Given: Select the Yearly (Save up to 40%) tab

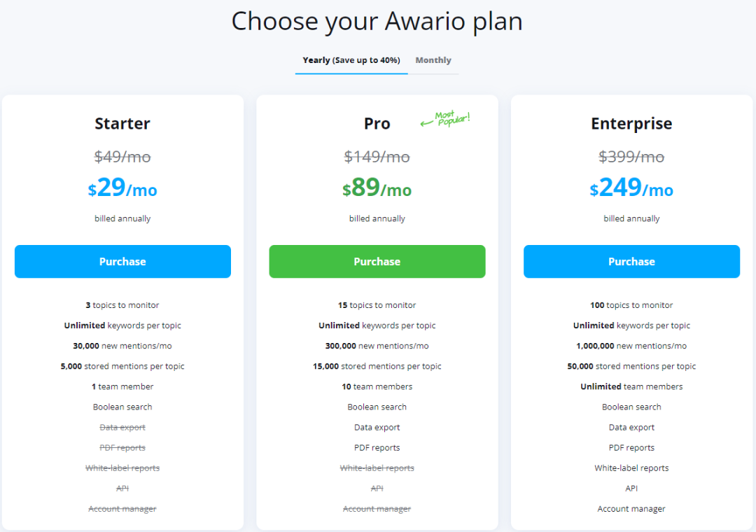Looking at the screenshot, I should tap(351, 60).
